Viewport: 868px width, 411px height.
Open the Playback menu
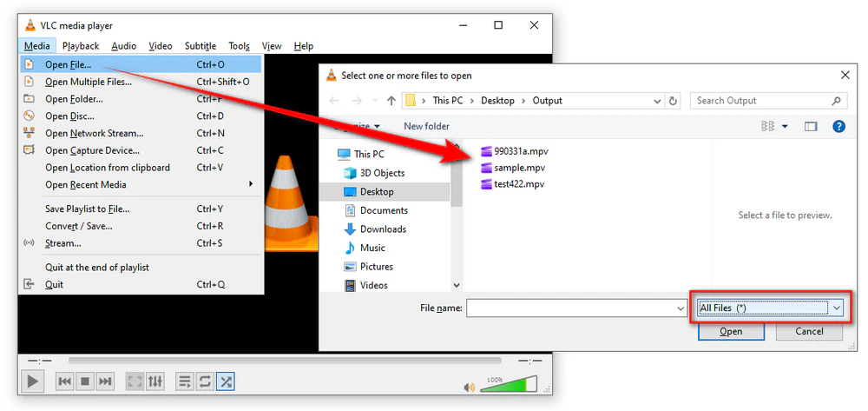(x=81, y=46)
